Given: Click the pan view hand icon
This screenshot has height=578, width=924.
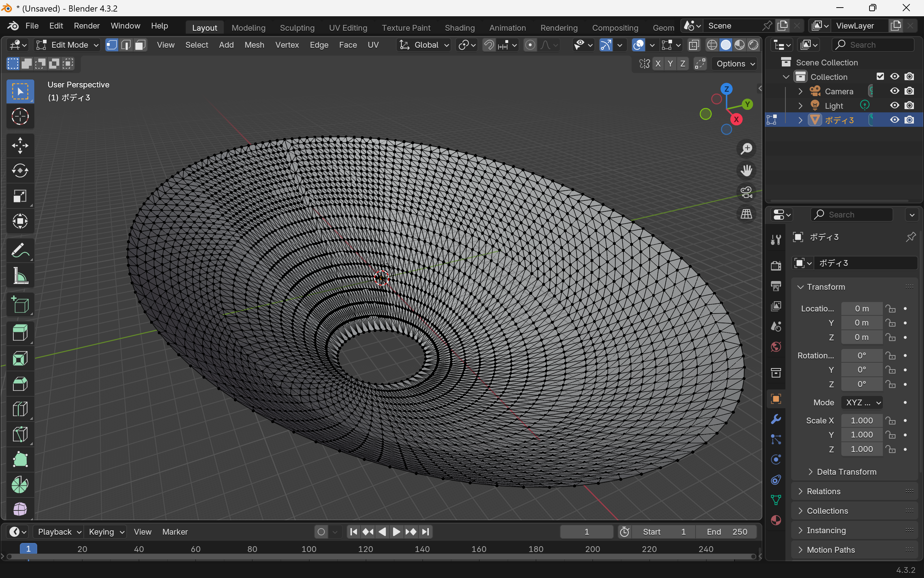Looking at the screenshot, I should 746,171.
